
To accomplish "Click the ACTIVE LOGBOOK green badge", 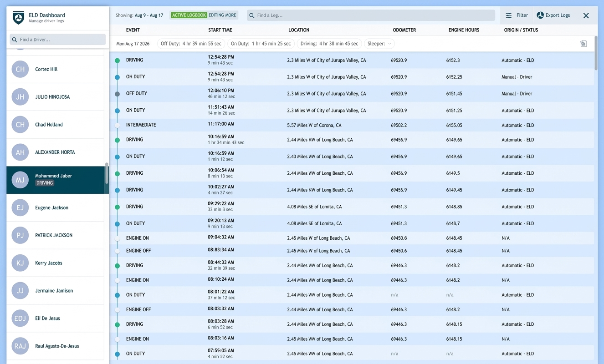I will point(189,15).
